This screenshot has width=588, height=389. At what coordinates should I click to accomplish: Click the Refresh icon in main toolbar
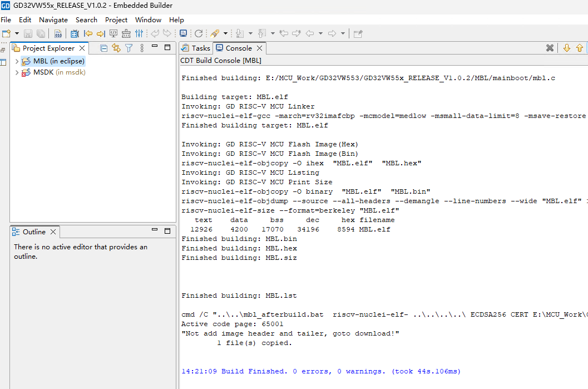click(199, 34)
